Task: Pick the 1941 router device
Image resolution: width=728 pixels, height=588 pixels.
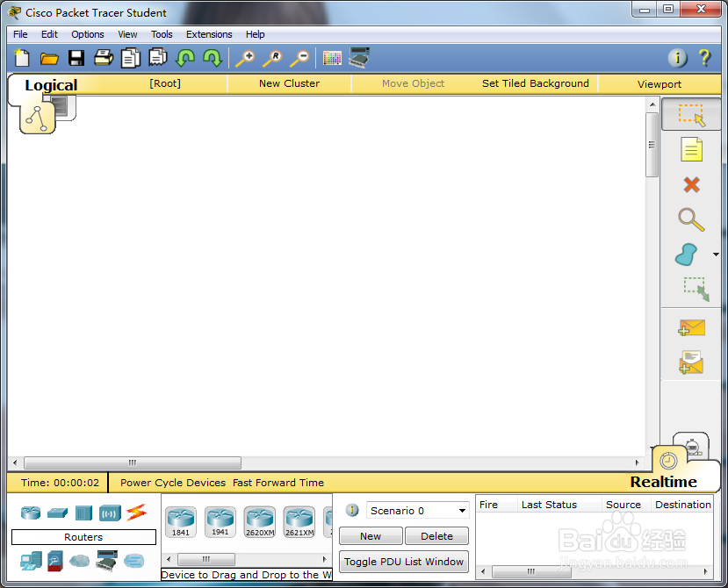Action: tap(220, 522)
